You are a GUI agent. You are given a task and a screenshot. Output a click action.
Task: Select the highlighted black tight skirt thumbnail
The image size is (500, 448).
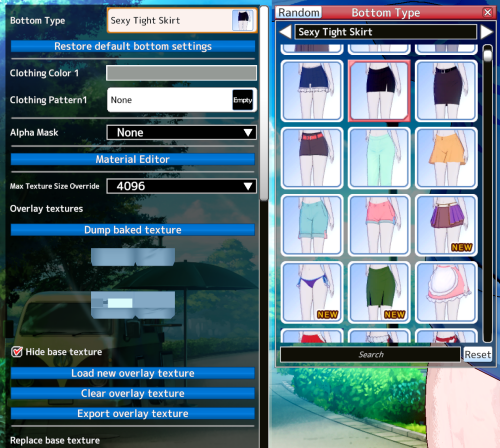(379, 91)
